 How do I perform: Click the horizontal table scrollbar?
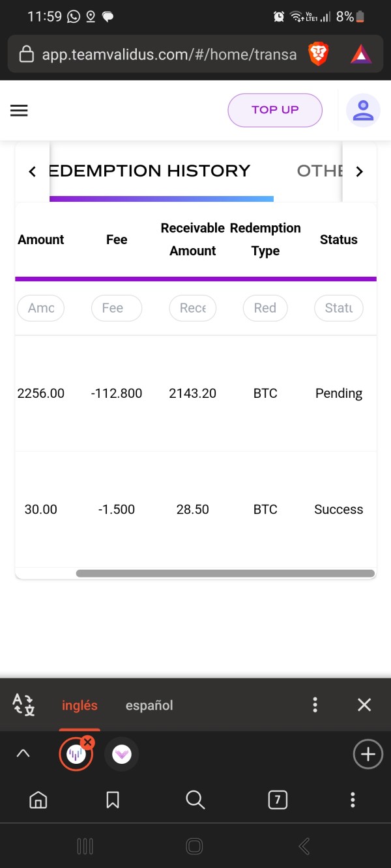pos(225,574)
